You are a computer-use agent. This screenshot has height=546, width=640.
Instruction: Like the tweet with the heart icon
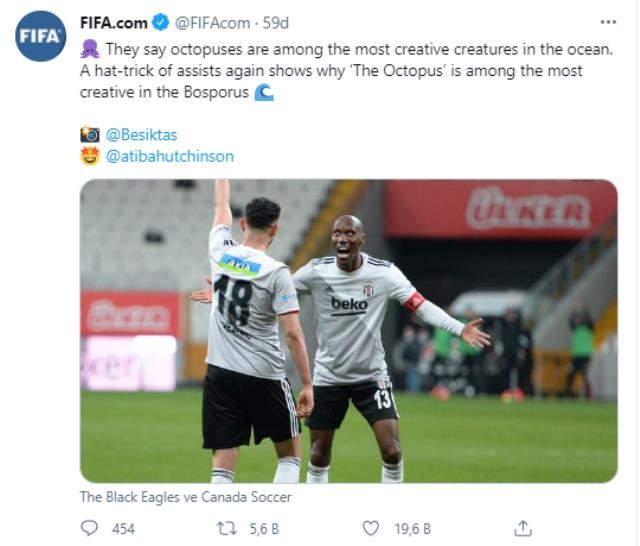[x=370, y=527]
